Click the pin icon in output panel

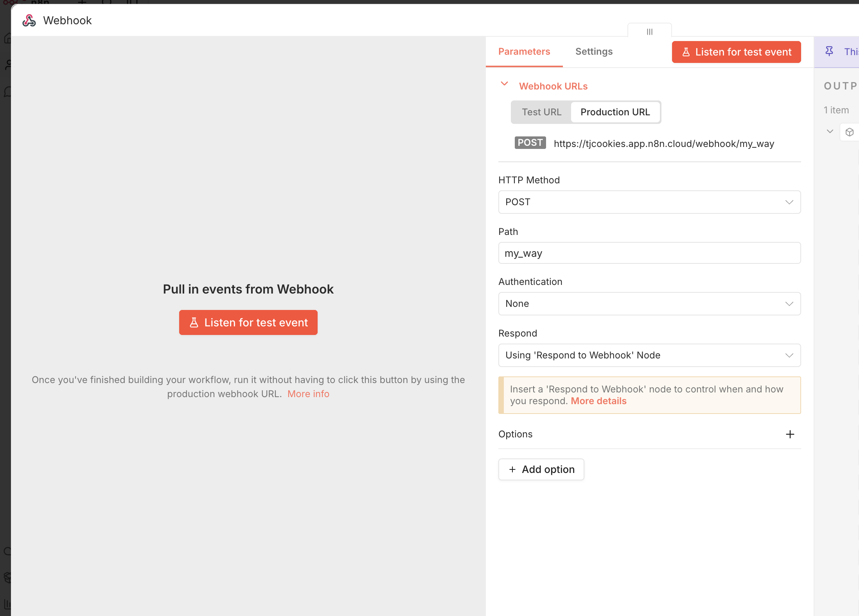pyautogui.click(x=829, y=51)
